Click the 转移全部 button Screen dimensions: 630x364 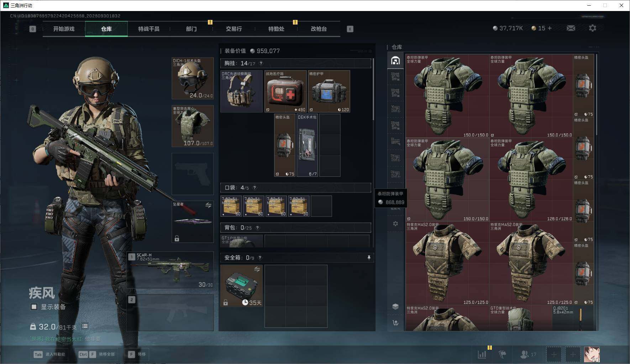(x=97, y=354)
